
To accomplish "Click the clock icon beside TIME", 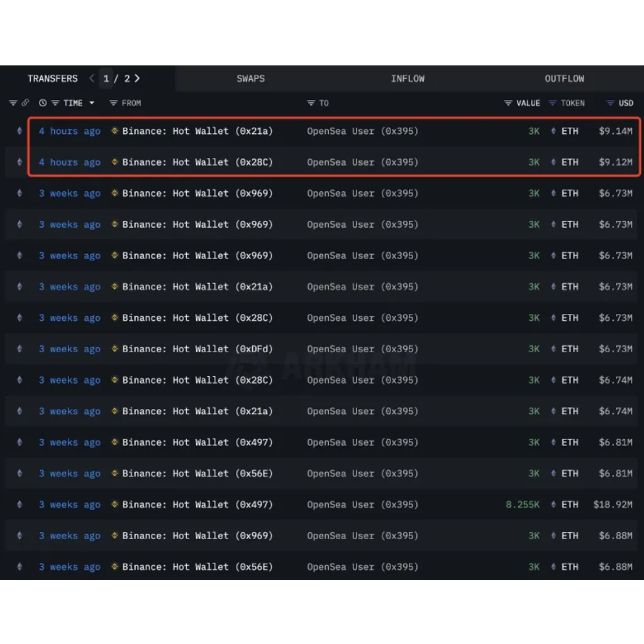I will click(x=43, y=103).
